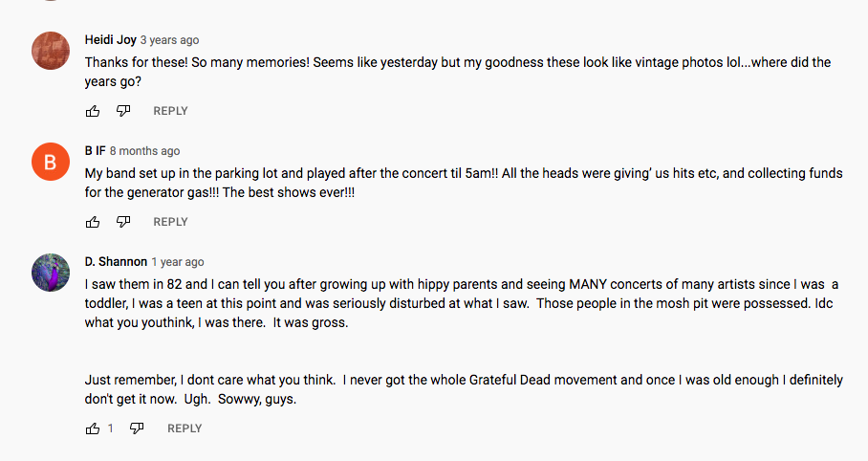Click the '3 years ago' timestamp
The image size is (868, 461).
coord(170,40)
